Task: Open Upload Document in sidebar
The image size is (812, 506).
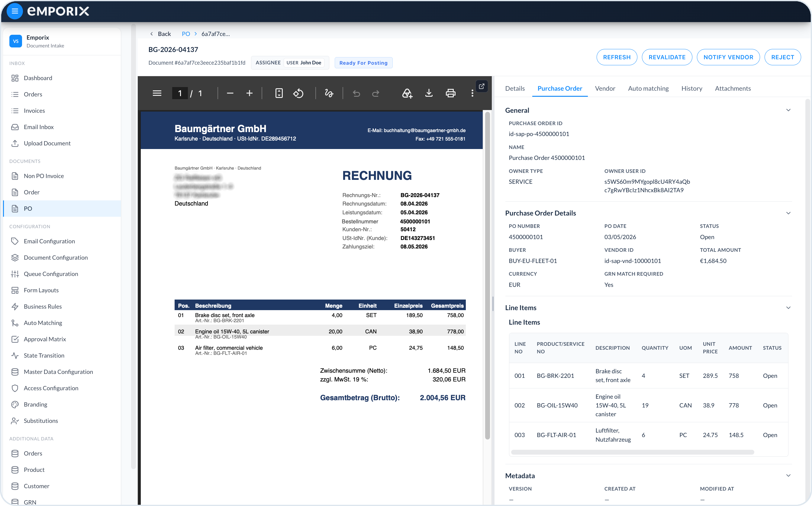Action: point(62,143)
